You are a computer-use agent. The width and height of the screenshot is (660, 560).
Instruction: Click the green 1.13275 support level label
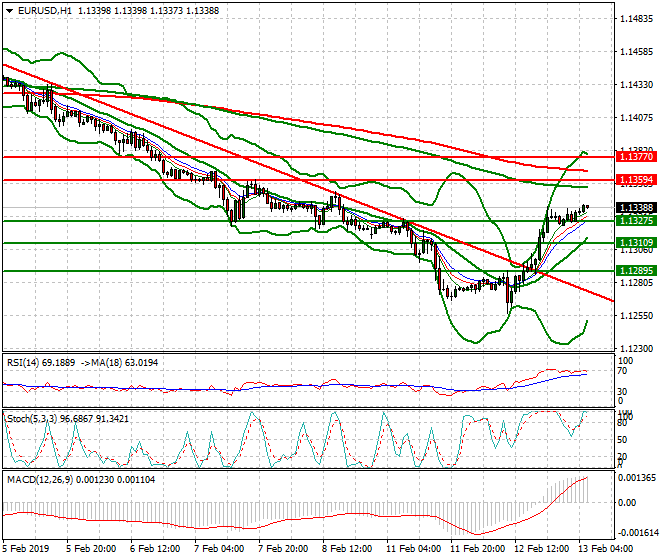636,221
